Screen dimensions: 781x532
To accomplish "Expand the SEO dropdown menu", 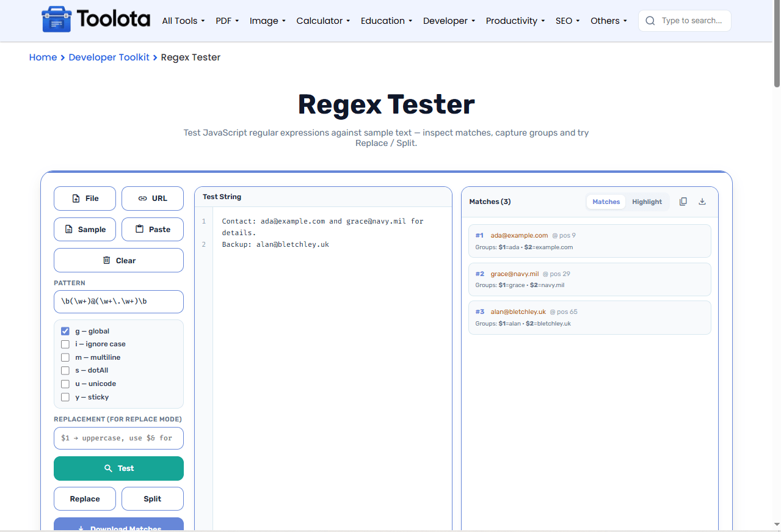I will 567,21.
